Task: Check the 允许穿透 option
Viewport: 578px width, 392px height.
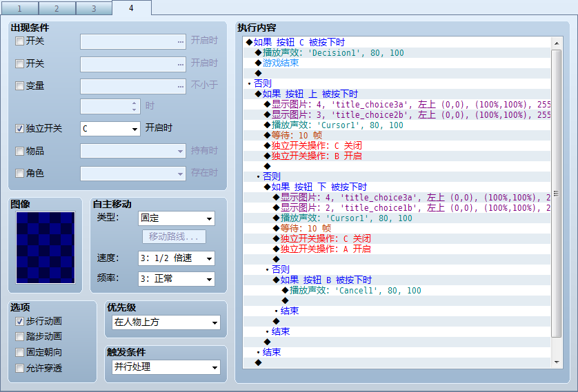Action: 19,368
